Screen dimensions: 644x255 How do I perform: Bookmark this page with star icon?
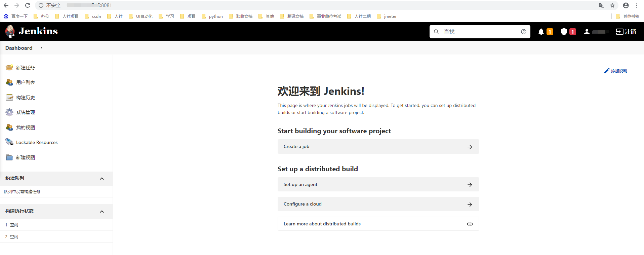pyautogui.click(x=612, y=5)
